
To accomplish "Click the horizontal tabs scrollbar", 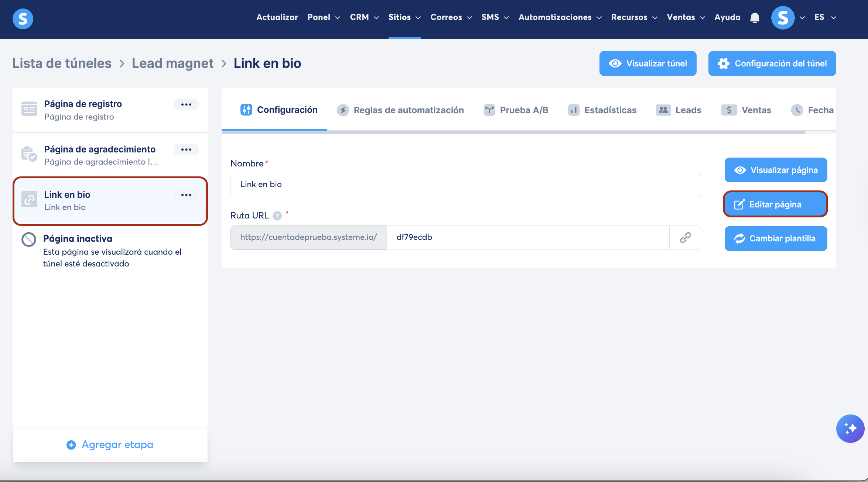I will (x=513, y=132).
